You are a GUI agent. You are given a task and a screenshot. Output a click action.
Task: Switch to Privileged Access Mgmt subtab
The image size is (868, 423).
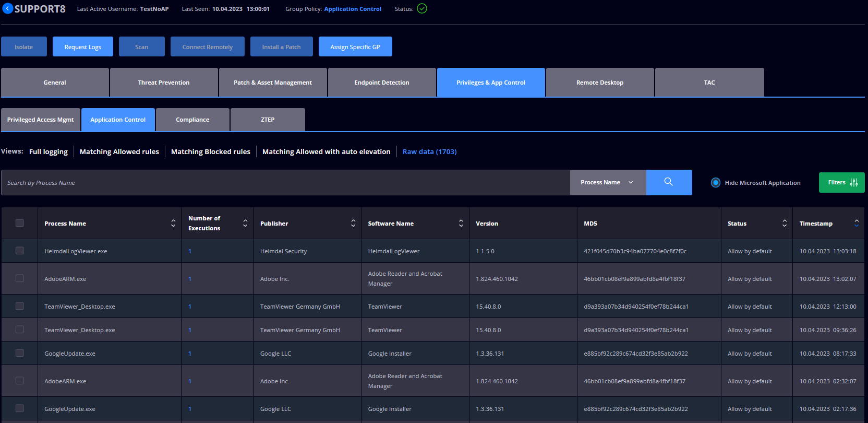(x=41, y=120)
